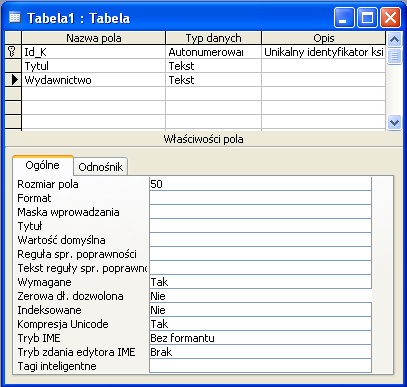Select the Tytul field name cell
This screenshot has height=387, width=407.
(94, 66)
